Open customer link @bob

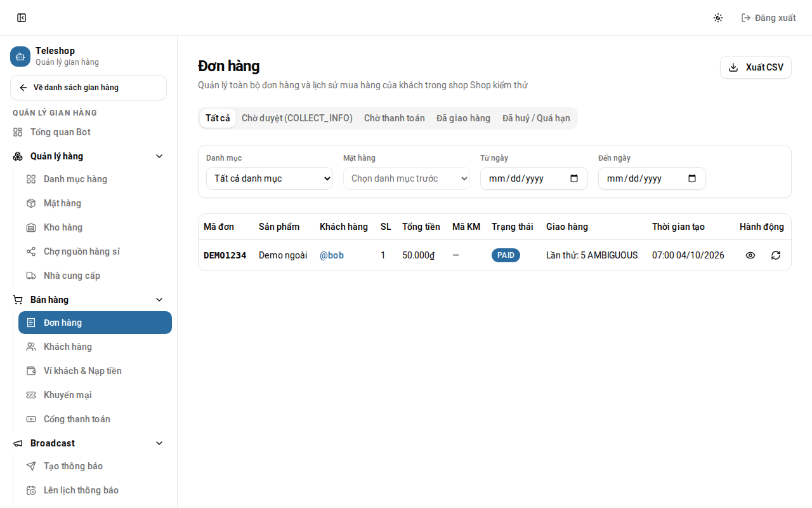pos(332,255)
